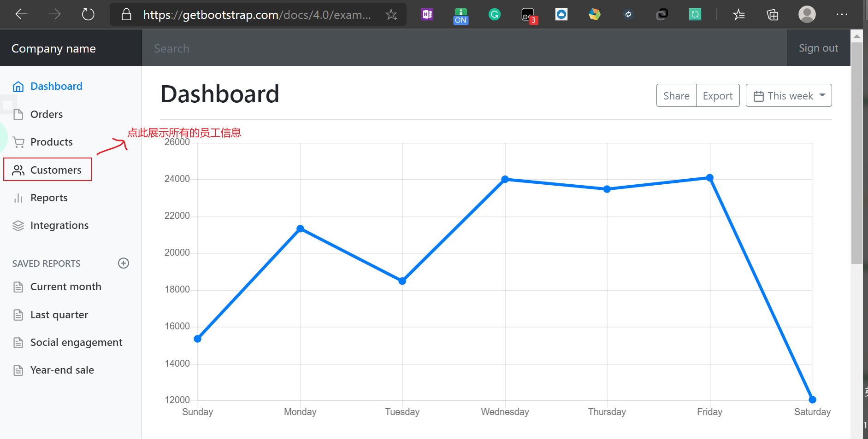Open the Customers sidebar item

pos(47,170)
